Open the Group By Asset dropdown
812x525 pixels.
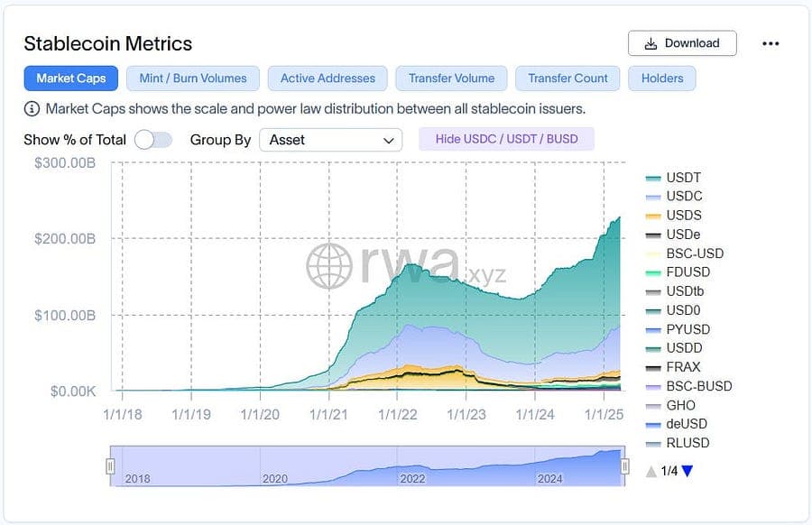pyautogui.click(x=330, y=140)
